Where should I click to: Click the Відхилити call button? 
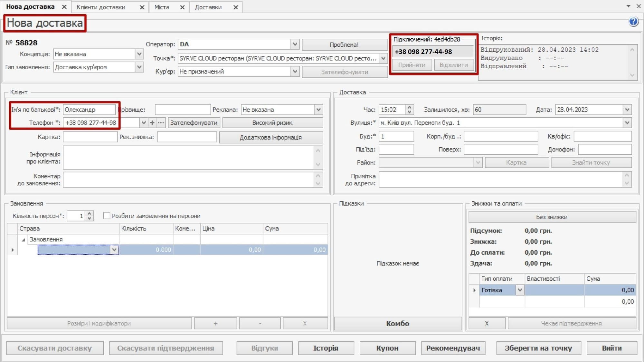(x=454, y=65)
